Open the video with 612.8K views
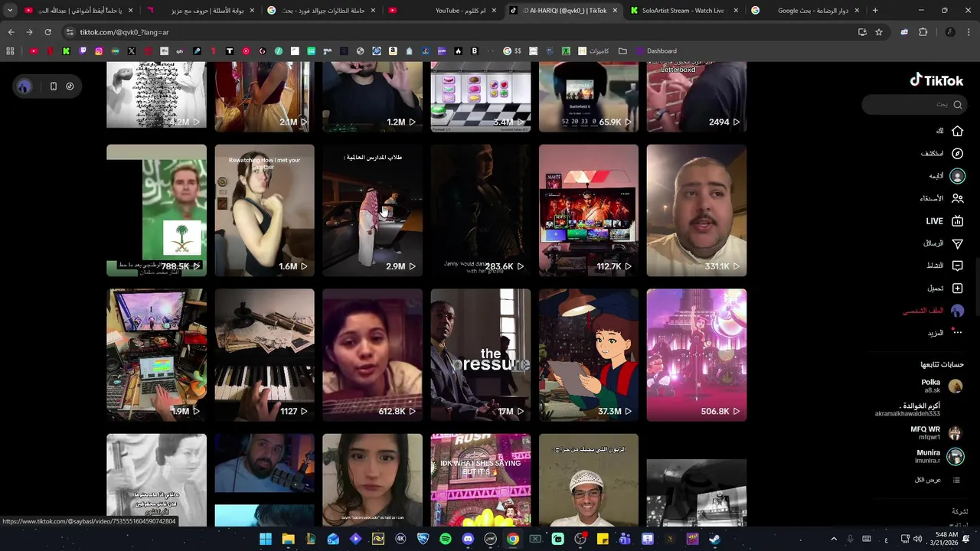The width and height of the screenshot is (980, 551). 372,355
